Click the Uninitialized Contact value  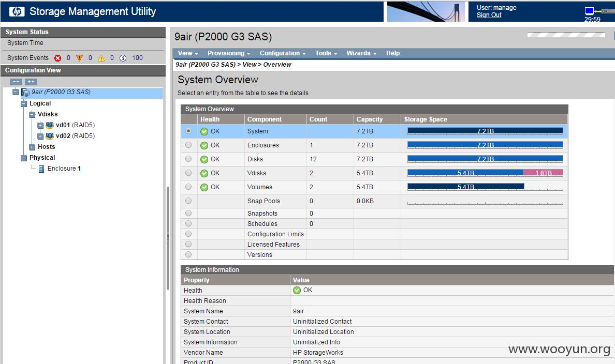coord(323,322)
